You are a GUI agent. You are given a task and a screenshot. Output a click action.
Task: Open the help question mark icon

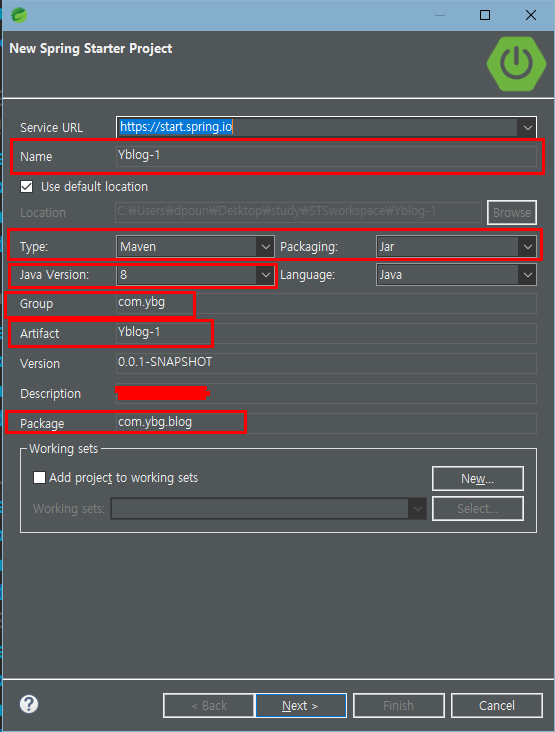(x=29, y=704)
